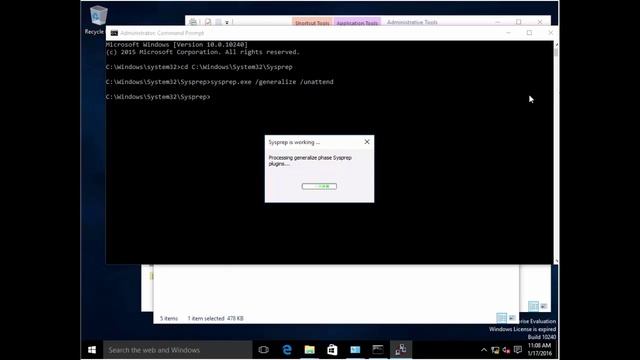Open the Action Center notifications icon
This screenshot has width=640, height=360.
pyautogui.click(x=518, y=350)
